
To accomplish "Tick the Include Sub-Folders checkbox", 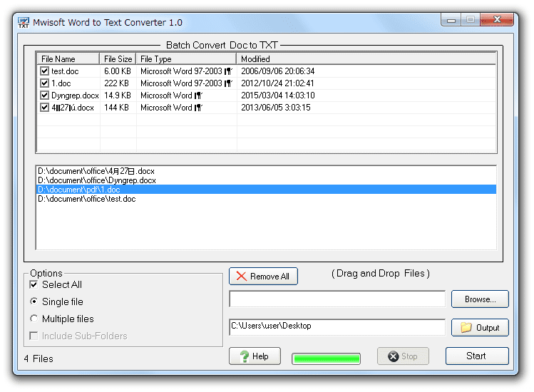I will tap(34, 336).
